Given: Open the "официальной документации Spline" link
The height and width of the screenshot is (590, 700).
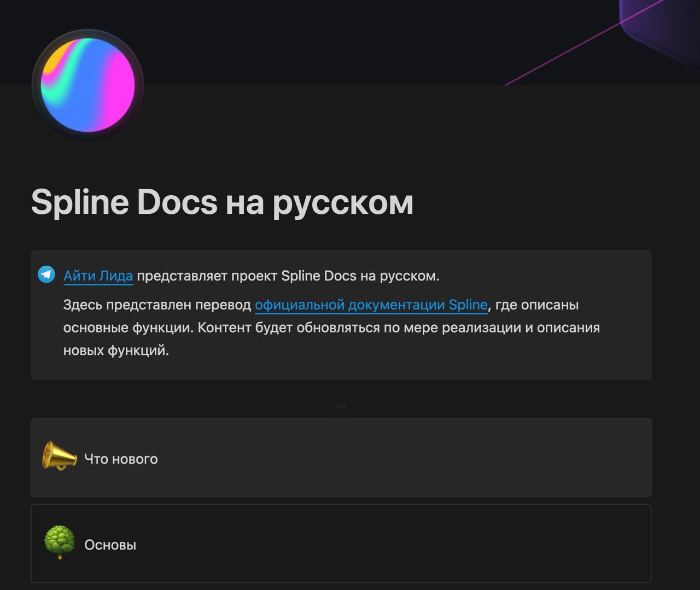Looking at the screenshot, I should coord(371,305).
